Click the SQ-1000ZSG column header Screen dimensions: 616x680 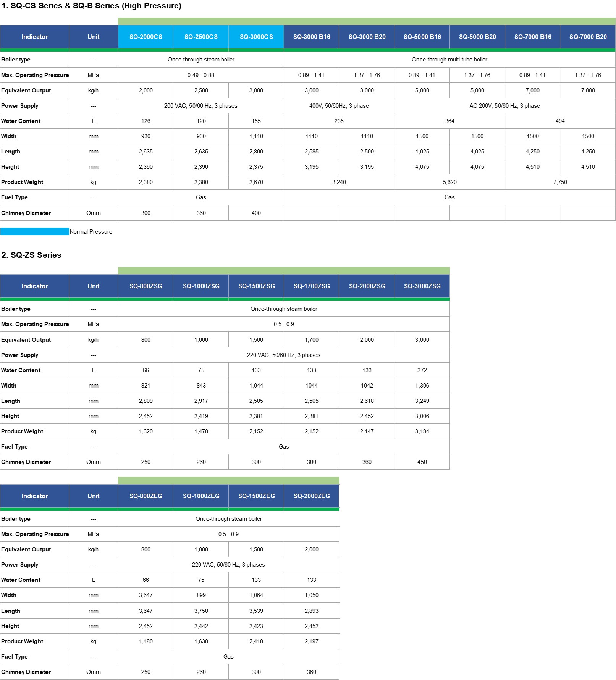(201, 286)
